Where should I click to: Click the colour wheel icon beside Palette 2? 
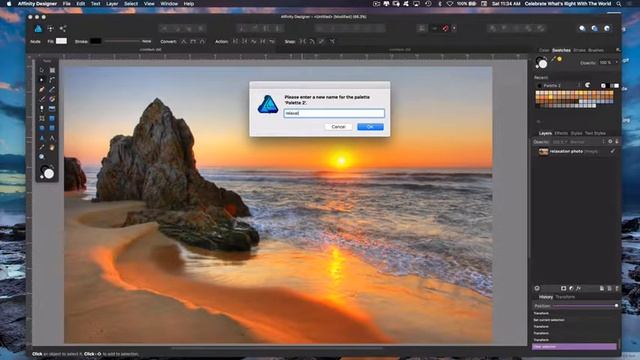[588, 85]
